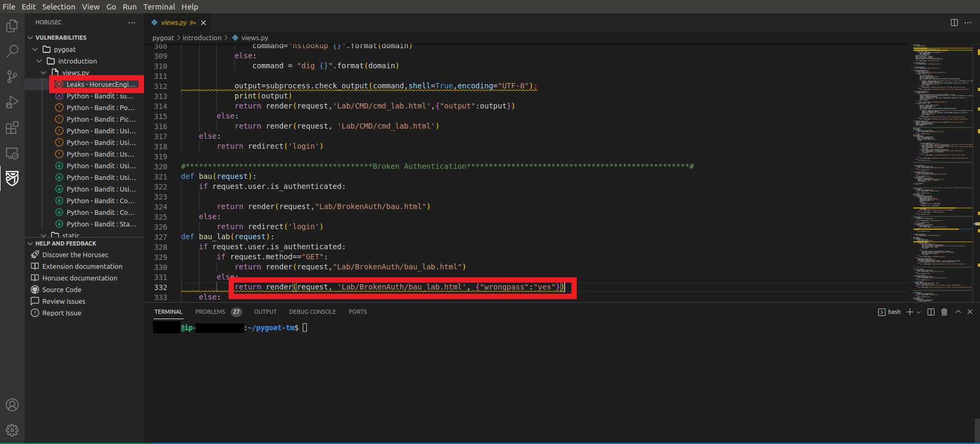This screenshot has height=444, width=980.
Task: Click the terminal command prompt
Action: (x=230, y=328)
